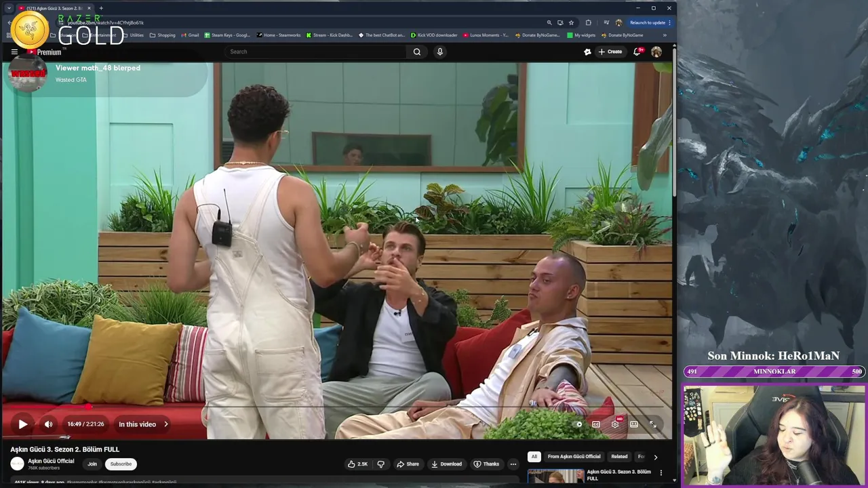Open the Utilities bookmarks folder
868x488 pixels.
[x=133, y=35]
